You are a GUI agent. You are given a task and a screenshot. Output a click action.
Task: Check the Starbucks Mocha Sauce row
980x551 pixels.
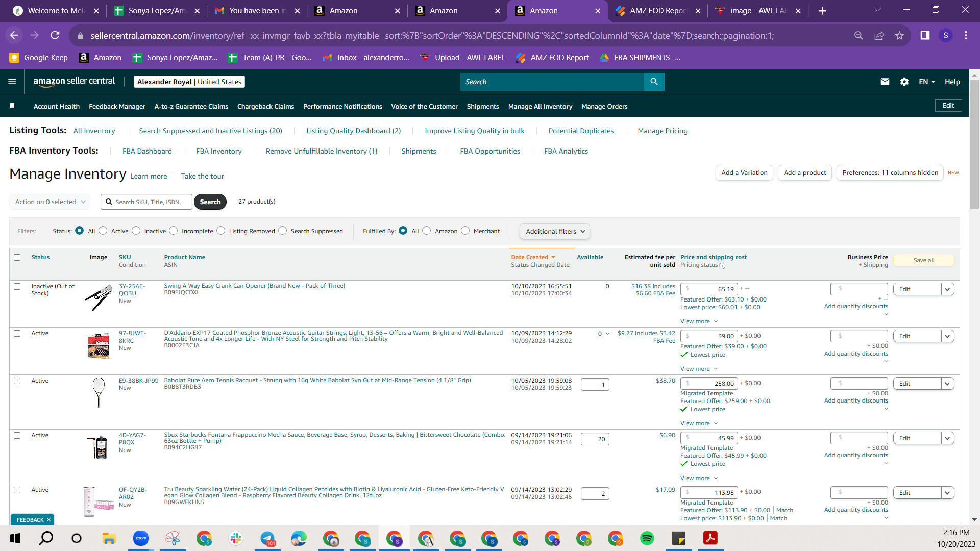point(17,435)
